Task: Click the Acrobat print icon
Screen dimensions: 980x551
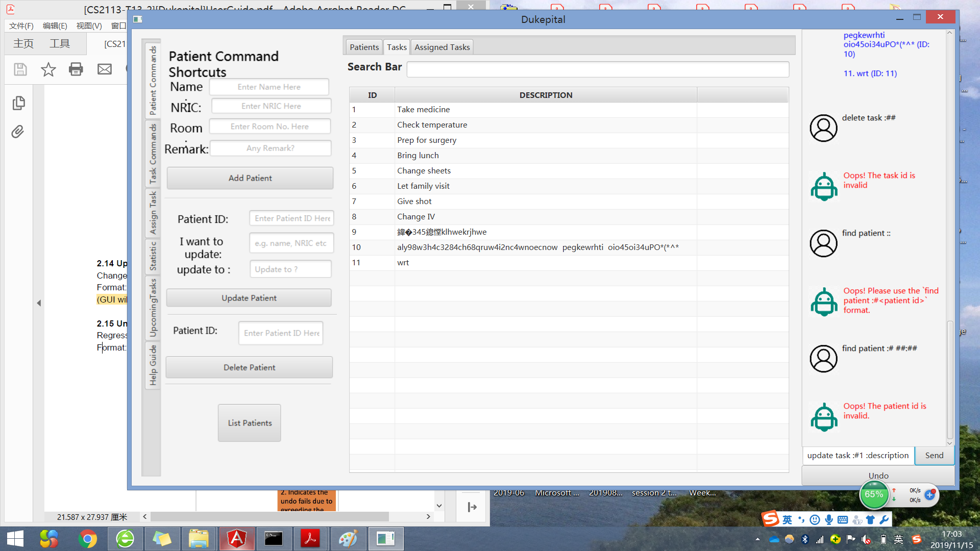Action: click(x=76, y=69)
